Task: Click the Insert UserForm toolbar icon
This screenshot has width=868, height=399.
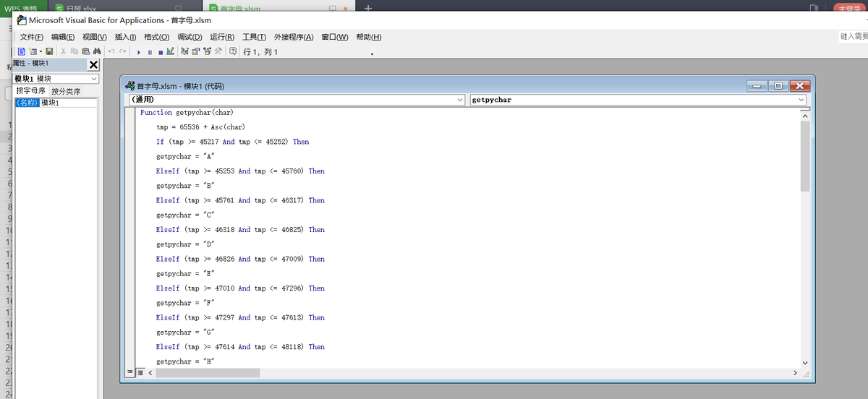Action: point(33,51)
